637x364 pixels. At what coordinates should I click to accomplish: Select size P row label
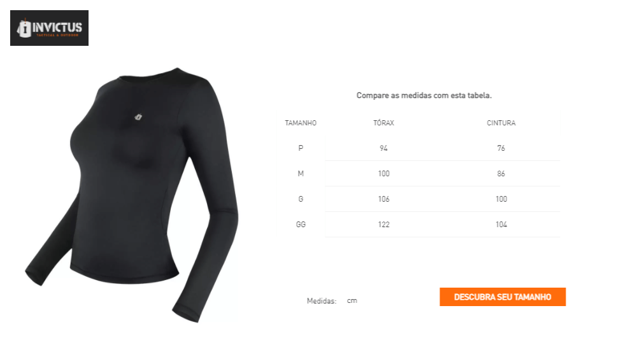coord(301,148)
